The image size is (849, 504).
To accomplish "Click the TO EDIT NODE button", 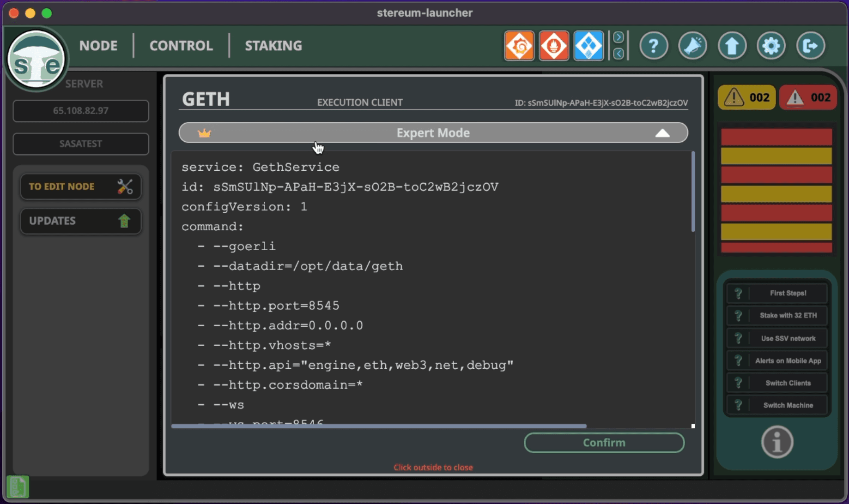I will click(81, 186).
